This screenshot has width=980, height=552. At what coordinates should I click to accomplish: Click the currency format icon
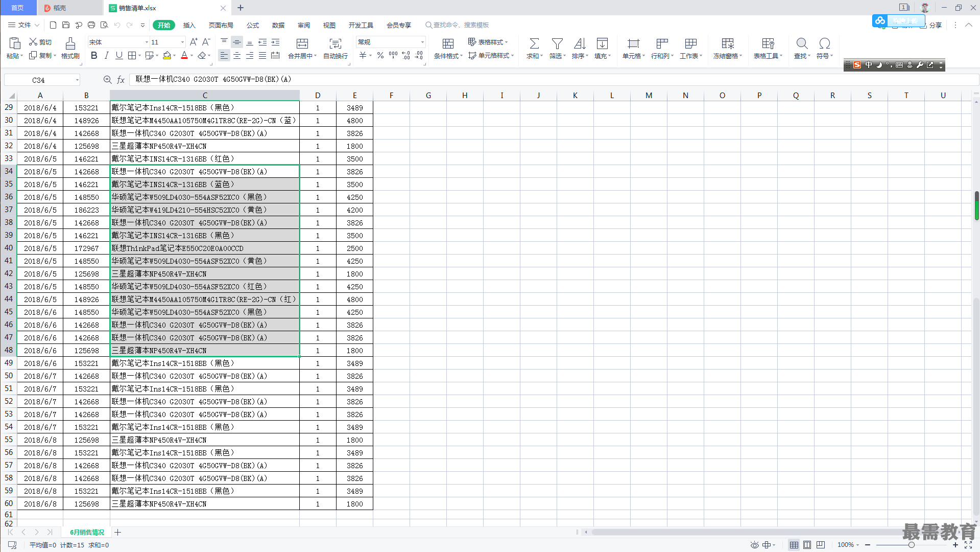tap(363, 55)
